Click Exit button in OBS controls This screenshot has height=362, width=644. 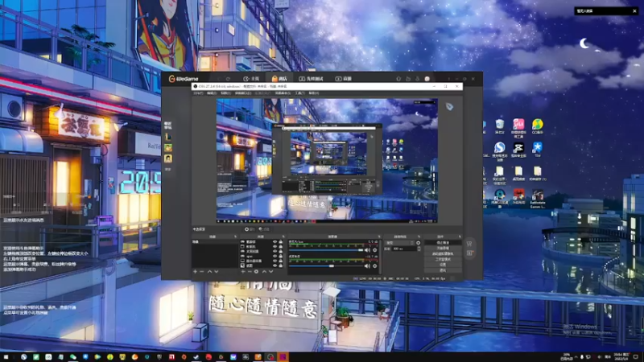click(444, 270)
